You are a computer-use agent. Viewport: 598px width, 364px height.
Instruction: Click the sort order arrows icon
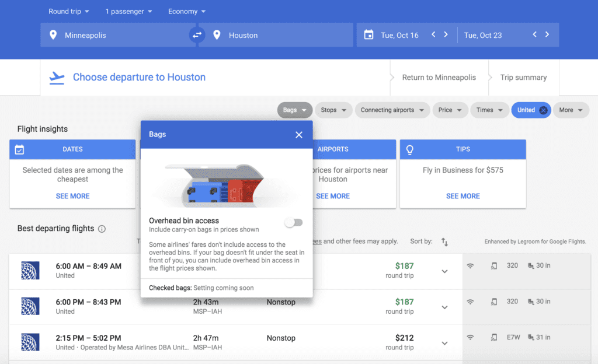click(x=444, y=242)
